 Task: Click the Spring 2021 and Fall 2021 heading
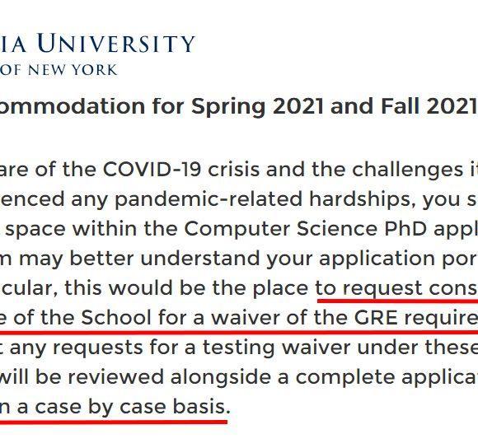(x=238, y=106)
